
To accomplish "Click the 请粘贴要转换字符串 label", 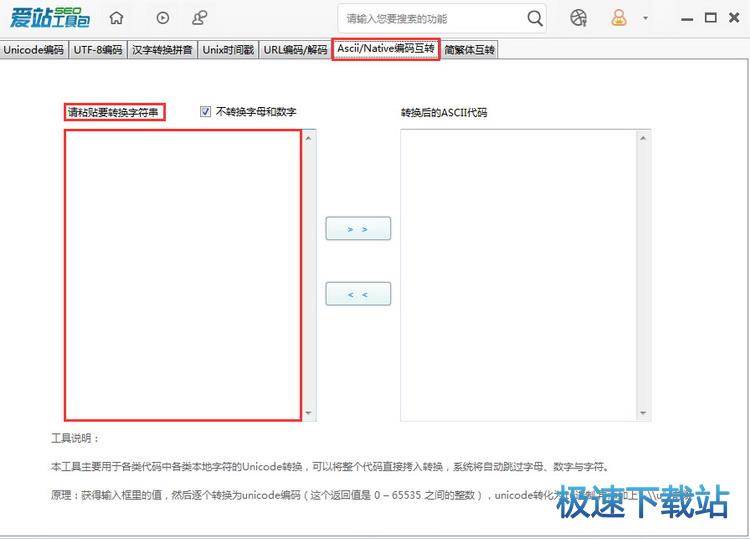I will click(x=113, y=112).
